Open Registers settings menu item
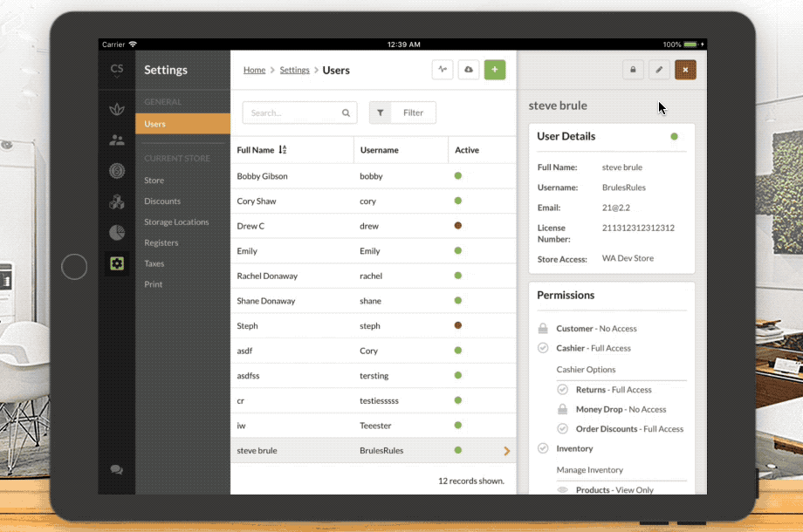Image resolution: width=803 pixels, height=532 pixels. 161,243
